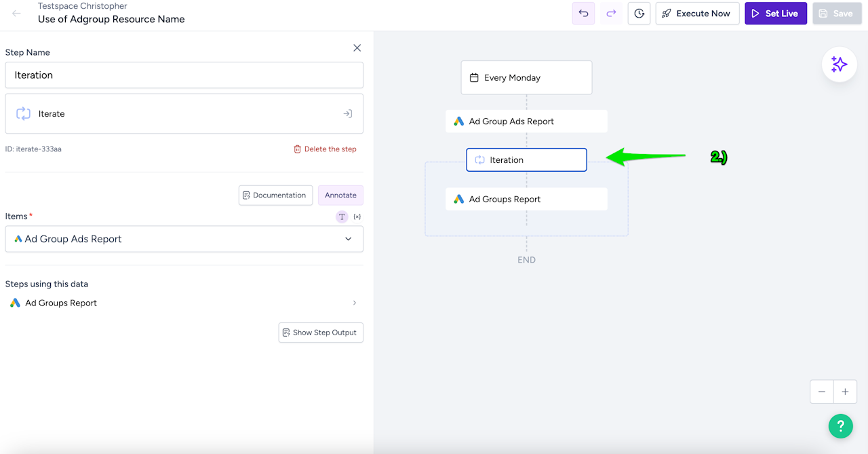Zoom in the workflow canvas
868x454 pixels.
pos(845,392)
